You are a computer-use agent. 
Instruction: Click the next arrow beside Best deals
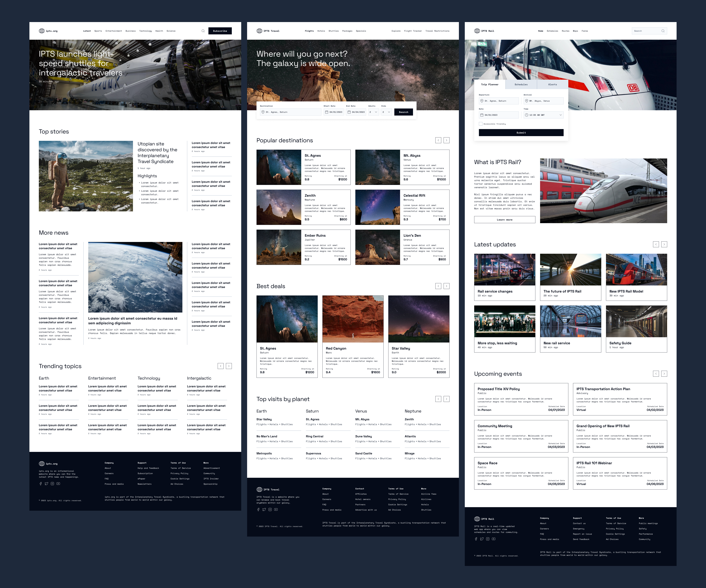[446, 286]
